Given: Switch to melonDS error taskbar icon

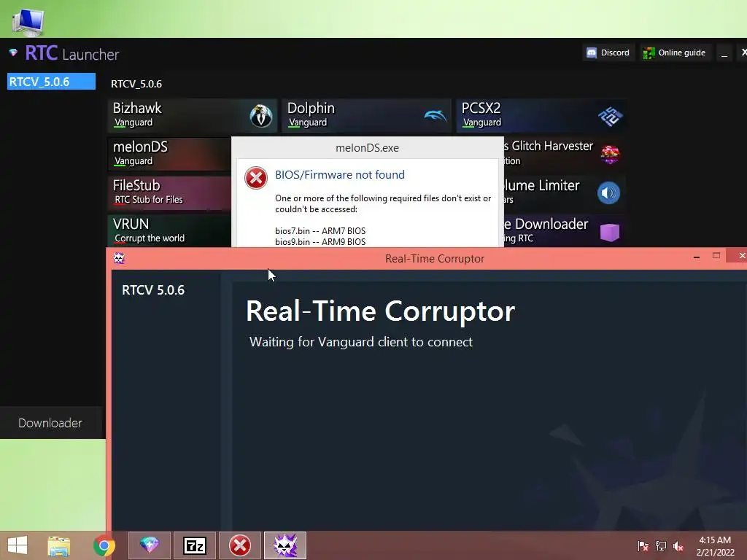Looking at the screenshot, I should tap(239, 545).
